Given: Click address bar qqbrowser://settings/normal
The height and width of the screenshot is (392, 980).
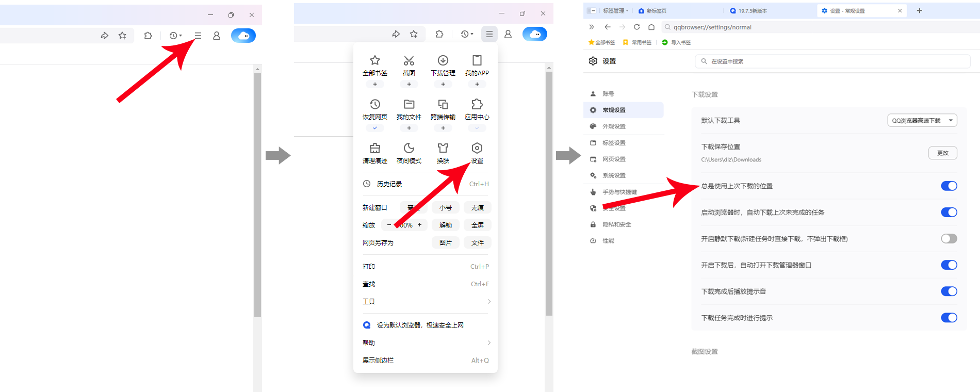Looking at the screenshot, I should pyautogui.click(x=820, y=27).
